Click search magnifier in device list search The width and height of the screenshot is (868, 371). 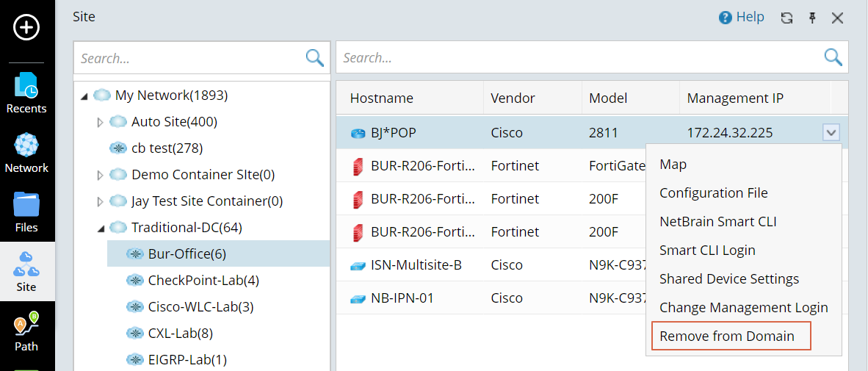tap(833, 58)
